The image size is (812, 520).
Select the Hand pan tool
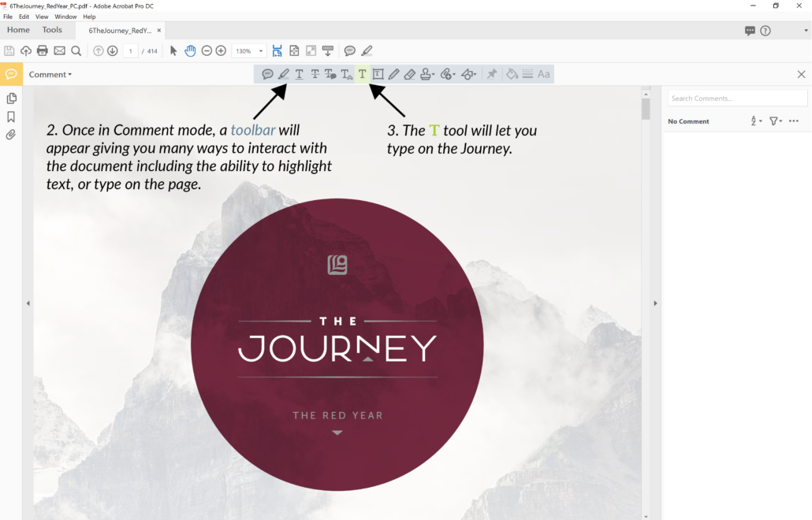click(190, 51)
